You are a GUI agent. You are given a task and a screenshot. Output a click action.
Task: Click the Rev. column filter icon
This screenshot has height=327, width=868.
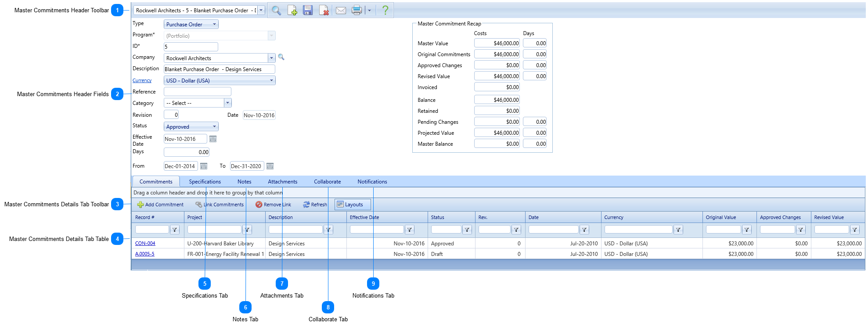516,230
